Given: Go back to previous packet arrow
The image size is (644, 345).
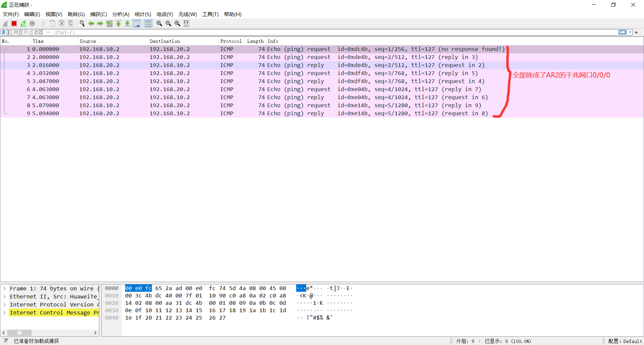Looking at the screenshot, I should pyautogui.click(x=91, y=23).
